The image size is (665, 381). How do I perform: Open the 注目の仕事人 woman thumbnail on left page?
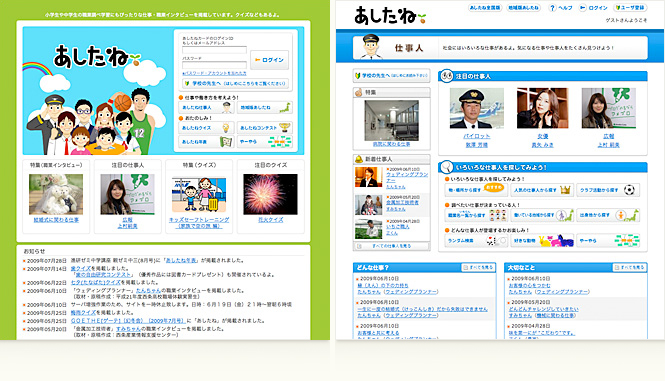pyautogui.click(x=127, y=194)
